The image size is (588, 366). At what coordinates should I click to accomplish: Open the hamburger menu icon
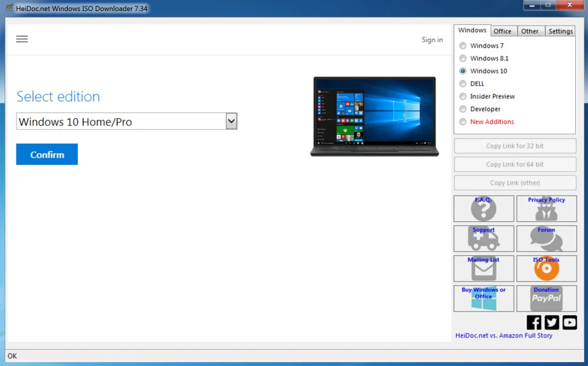(x=22, y=39)
